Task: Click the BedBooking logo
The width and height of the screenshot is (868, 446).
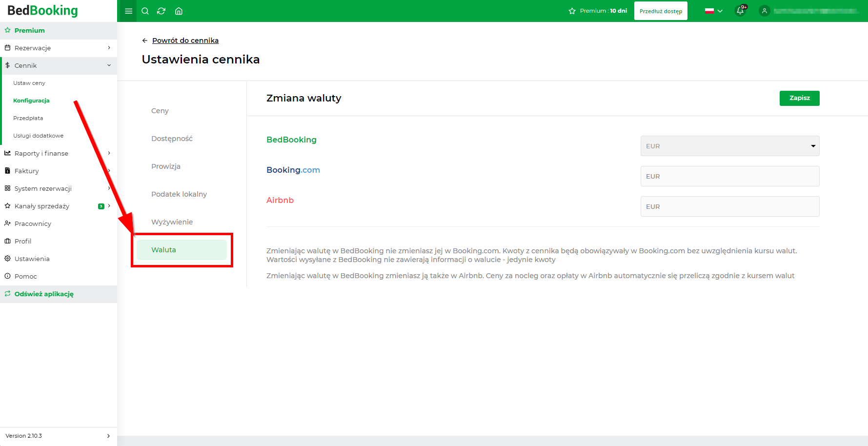Action: (x=42, y=10)
